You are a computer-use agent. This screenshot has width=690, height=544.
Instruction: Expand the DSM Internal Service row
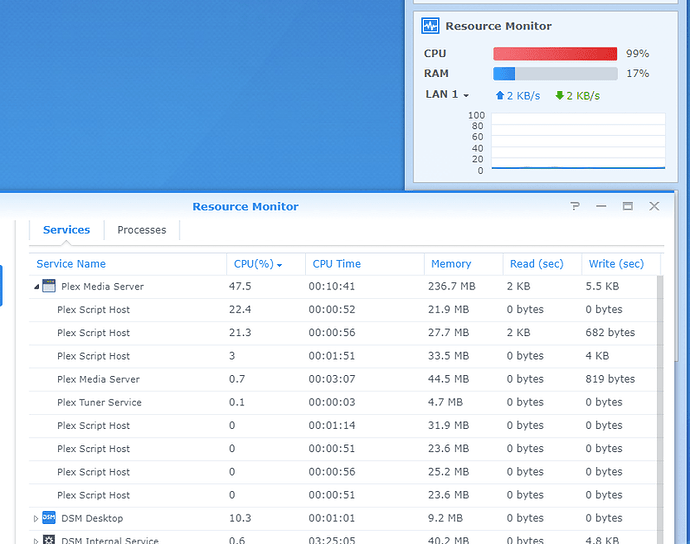point(36,540)
